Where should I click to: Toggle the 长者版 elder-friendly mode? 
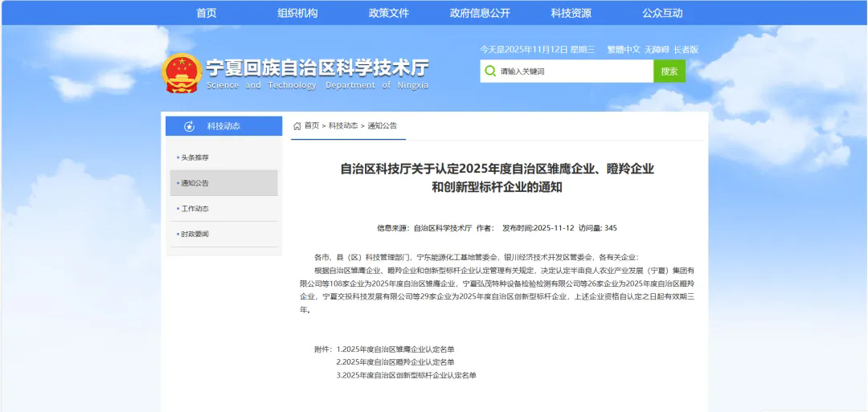click(x=686, y=50)
